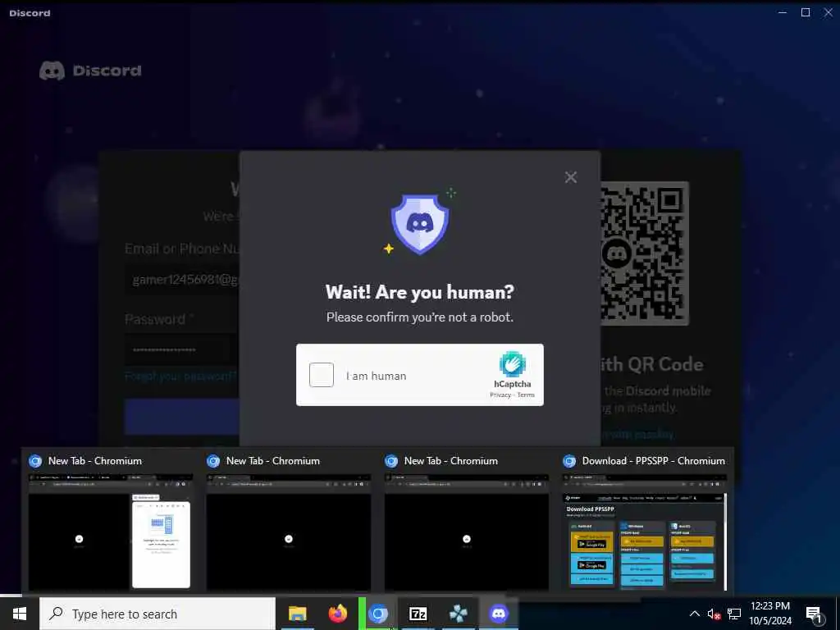Click 'Download - PPSSPP - Chromium' preview title
Screen dimensions: 840x630
pyautogui.click(x=654, y=461)
